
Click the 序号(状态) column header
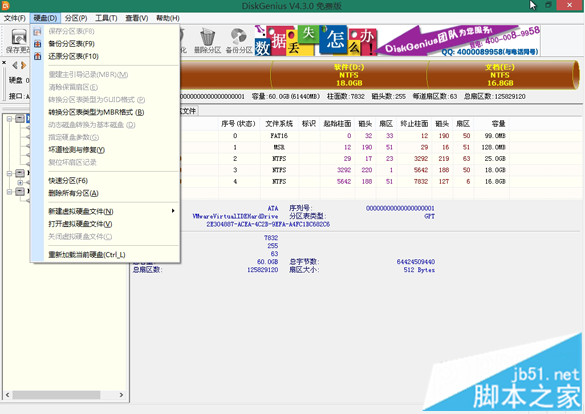238,123
